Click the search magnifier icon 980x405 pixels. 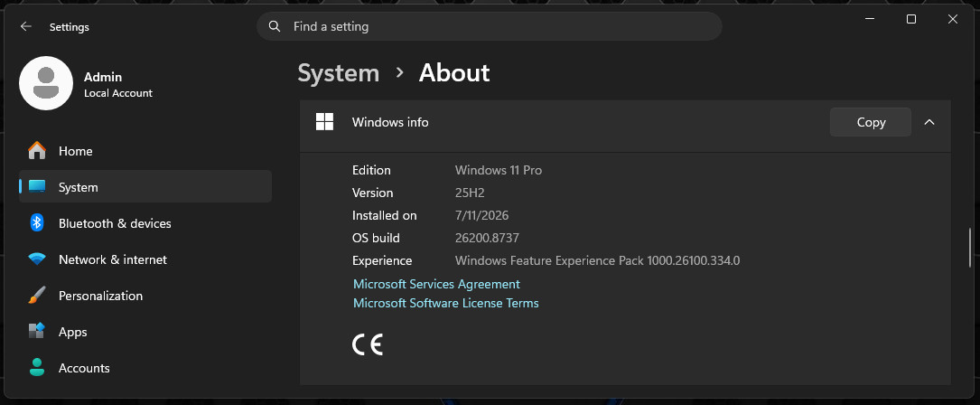pyautogui.click(x=274, y=26)
